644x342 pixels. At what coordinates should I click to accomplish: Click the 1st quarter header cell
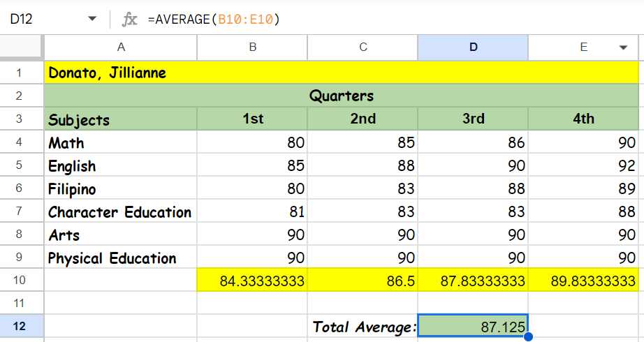click(x=252, y=119)
